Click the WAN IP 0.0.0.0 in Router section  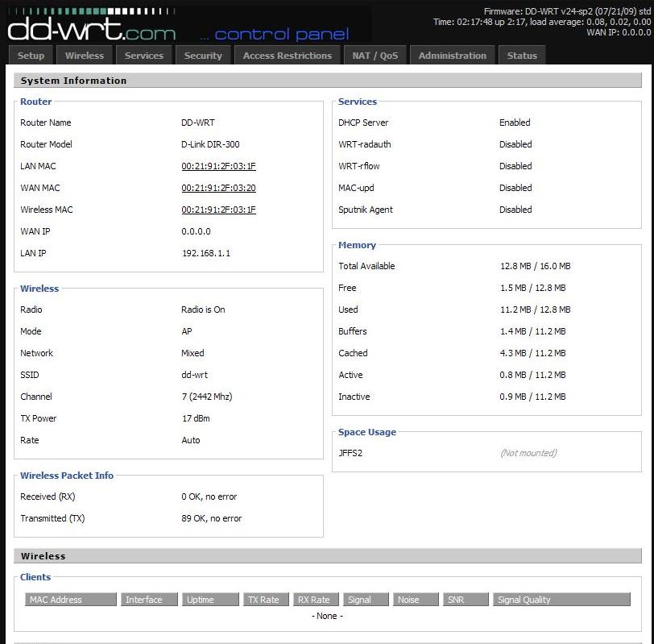pyautogui.click(x=196, y=231)
